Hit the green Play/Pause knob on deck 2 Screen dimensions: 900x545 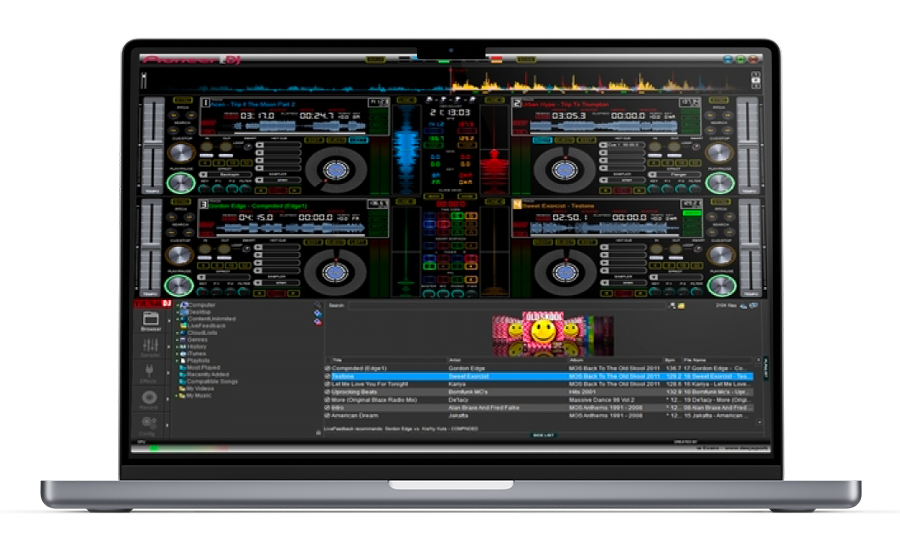point(720,182)
